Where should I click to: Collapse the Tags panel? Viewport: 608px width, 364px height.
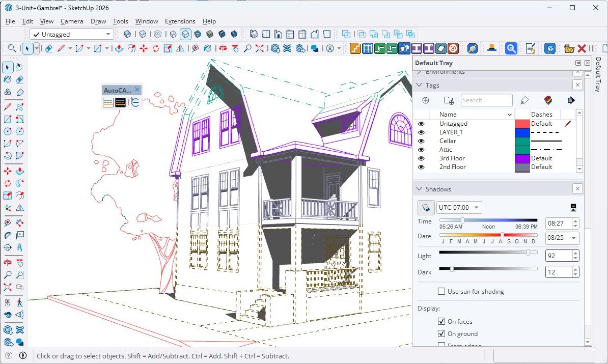coord(419,85)
